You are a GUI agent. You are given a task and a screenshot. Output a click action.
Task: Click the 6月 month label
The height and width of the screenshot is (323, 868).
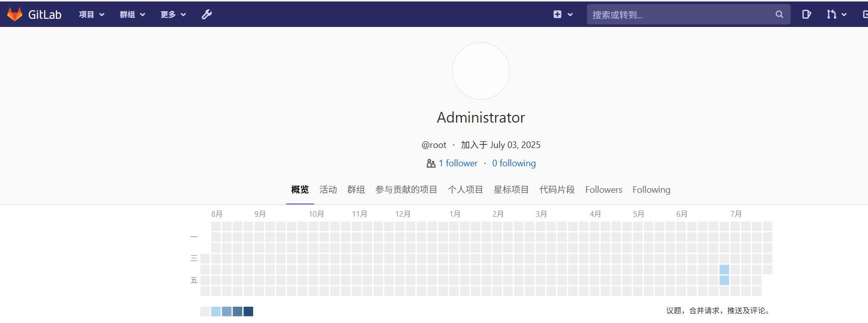tap(682, 214)
